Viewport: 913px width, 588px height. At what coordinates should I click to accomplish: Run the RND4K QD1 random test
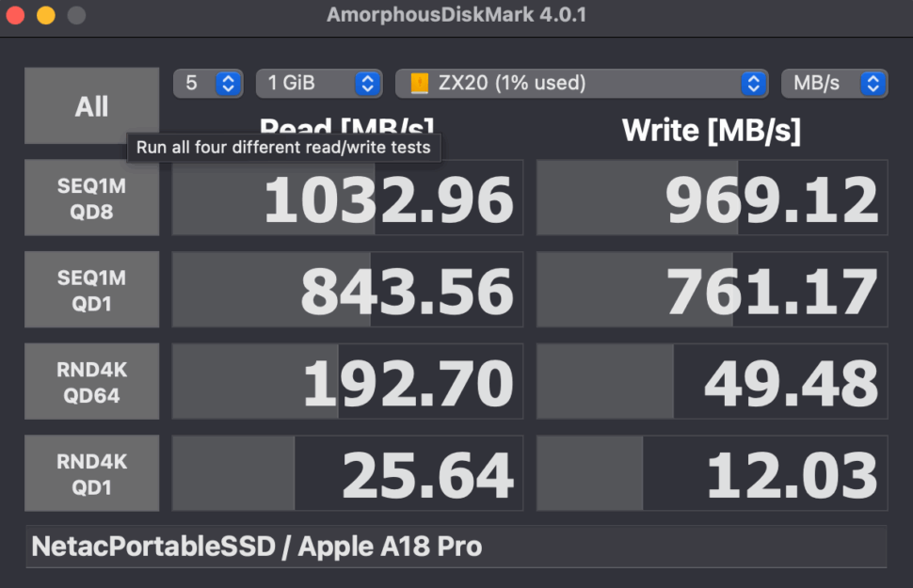(x=91, y=473)
